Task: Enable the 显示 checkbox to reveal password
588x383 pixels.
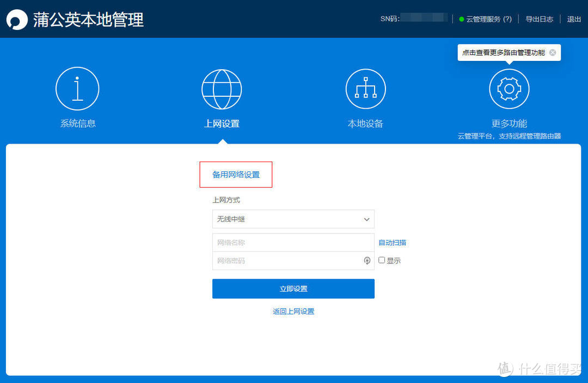Action: point(382,260)
